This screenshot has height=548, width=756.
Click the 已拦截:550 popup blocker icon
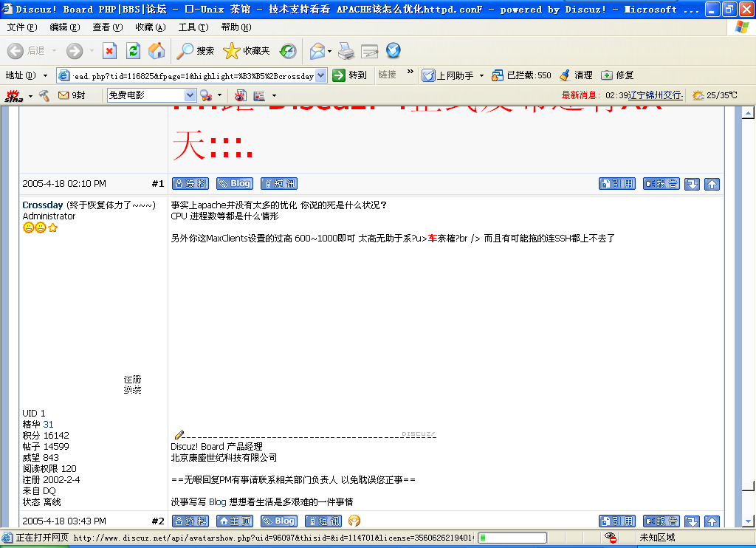point(497,75)
